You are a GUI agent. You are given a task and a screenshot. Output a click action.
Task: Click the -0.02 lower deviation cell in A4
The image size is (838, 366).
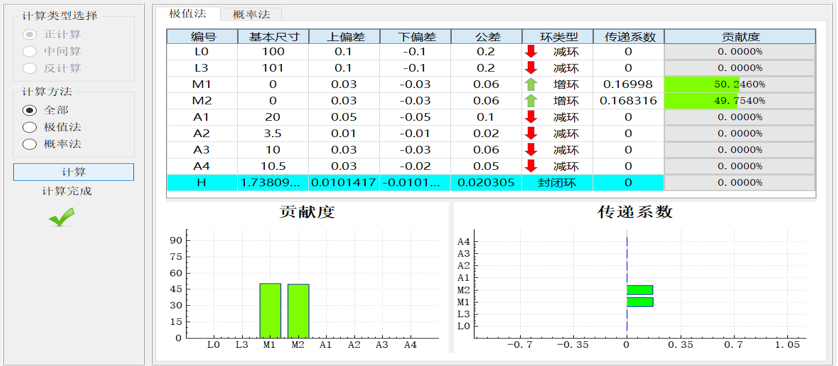pos(416,166)
